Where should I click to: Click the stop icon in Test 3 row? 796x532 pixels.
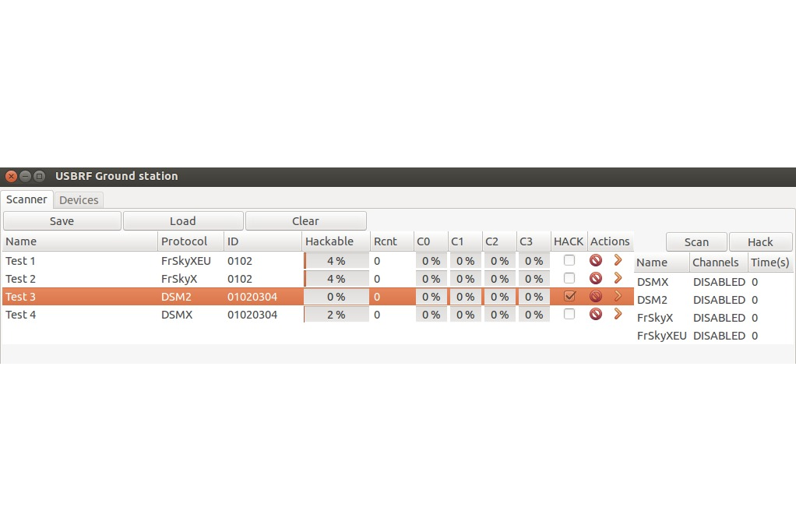click(x=596, y=296)
